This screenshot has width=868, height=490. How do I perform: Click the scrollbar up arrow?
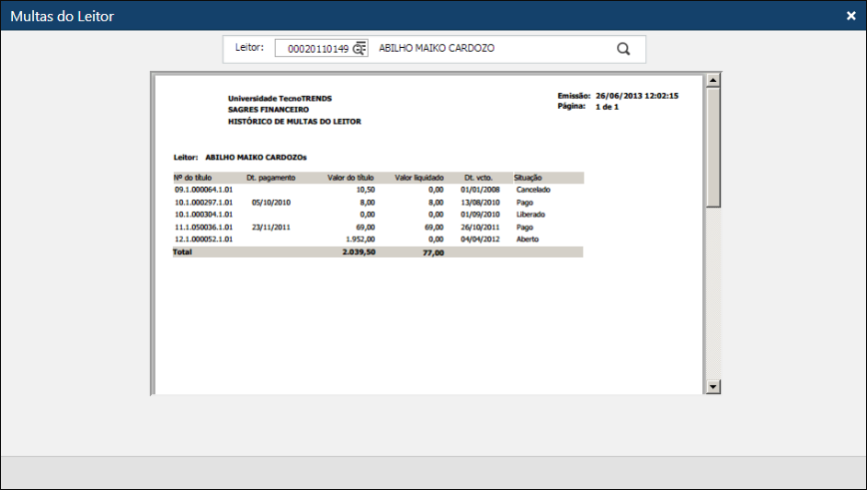(713, 80)
